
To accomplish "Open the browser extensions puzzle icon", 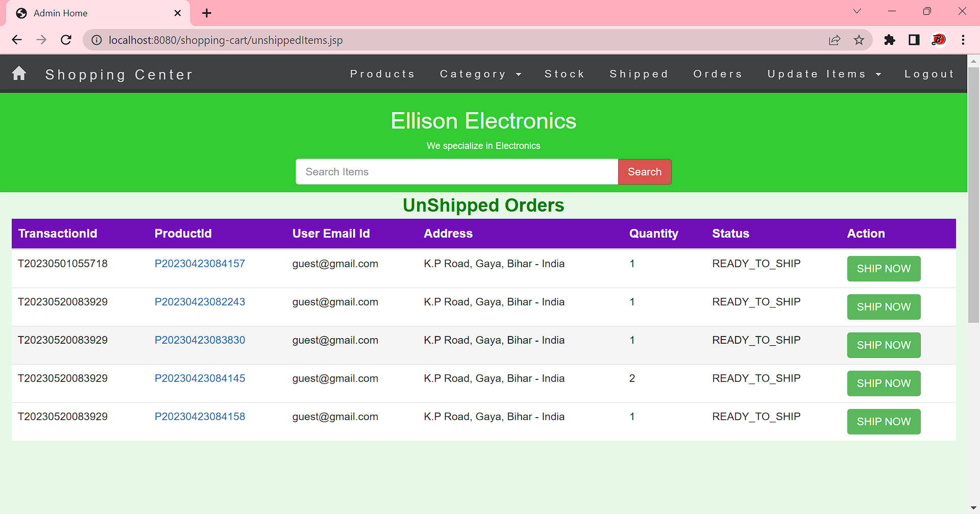I will (x=889, y=40).
